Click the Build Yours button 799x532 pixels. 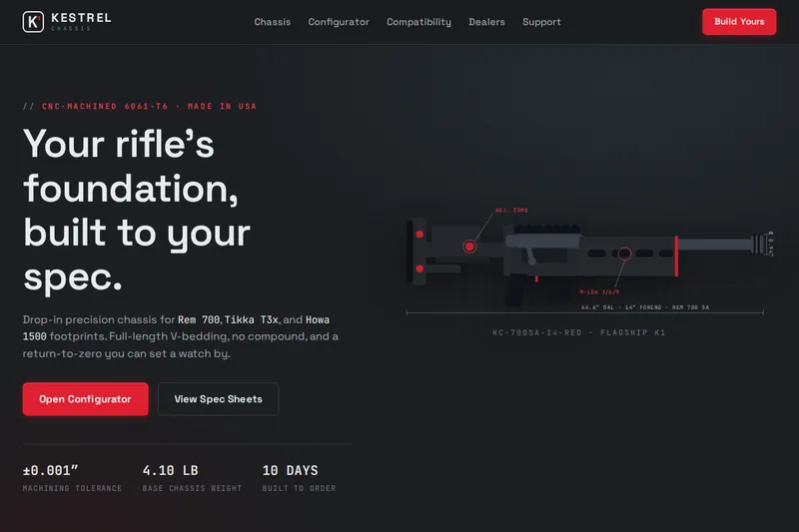[x=739, y=21]
